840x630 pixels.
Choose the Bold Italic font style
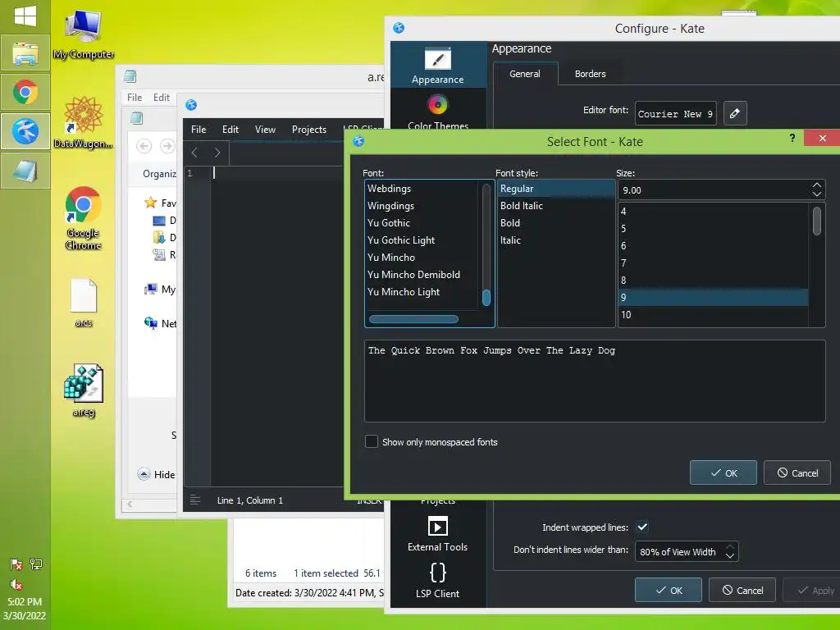tap(556, 206)
